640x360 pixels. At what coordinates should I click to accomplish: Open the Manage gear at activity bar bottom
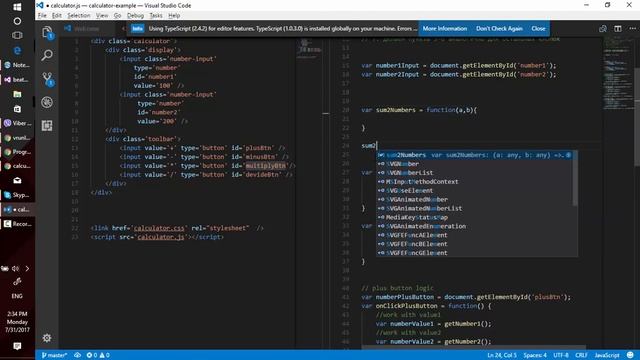[x=47, y=338]
